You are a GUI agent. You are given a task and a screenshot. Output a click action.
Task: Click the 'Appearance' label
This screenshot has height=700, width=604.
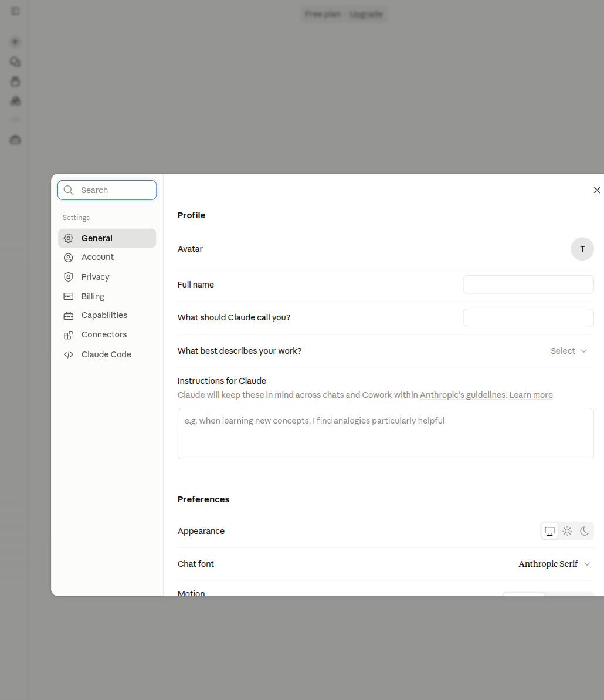[x=201, y=531]
